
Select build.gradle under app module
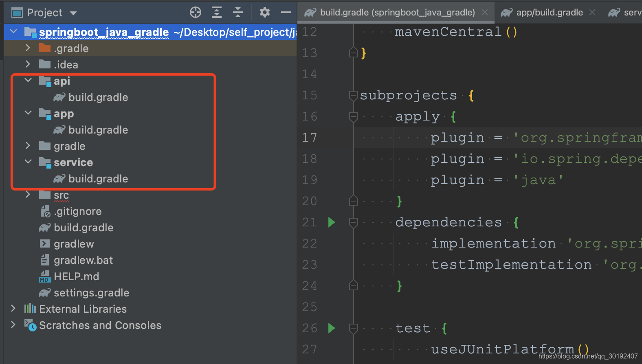[x=98, y=130]
